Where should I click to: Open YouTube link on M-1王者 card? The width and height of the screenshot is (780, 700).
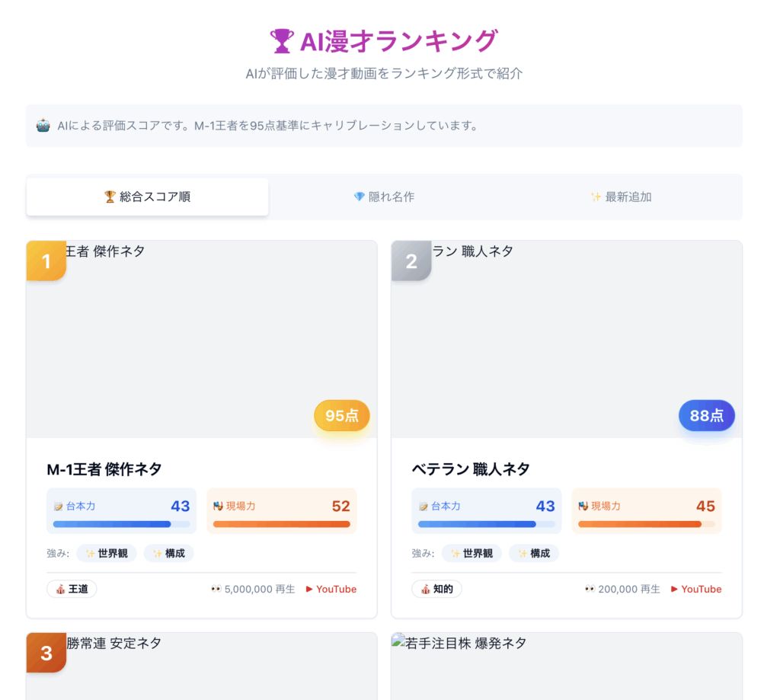pos(331,589)
